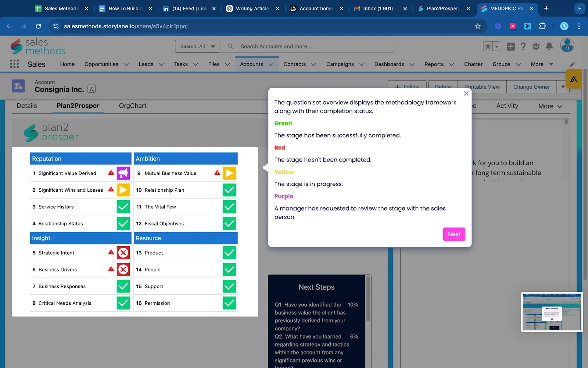The image size is (588, 368).
Task: Click the browser address bar URL
Action: 126,26
